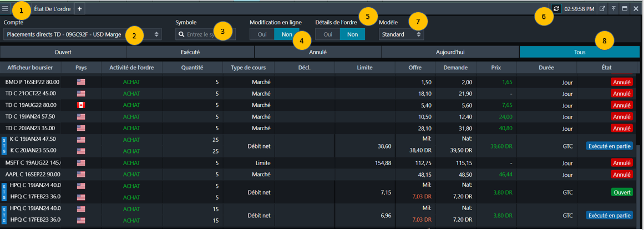The width and height of the screenshot is (644, 230).
Task: Sort by the État column header
Action: point(606,68)
